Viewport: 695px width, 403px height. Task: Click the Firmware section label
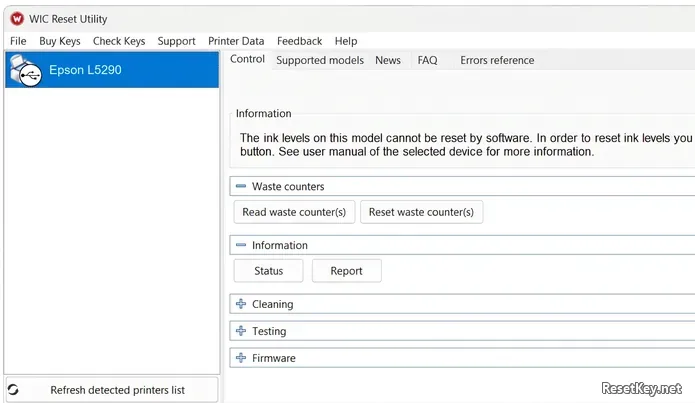click(273, 358)
